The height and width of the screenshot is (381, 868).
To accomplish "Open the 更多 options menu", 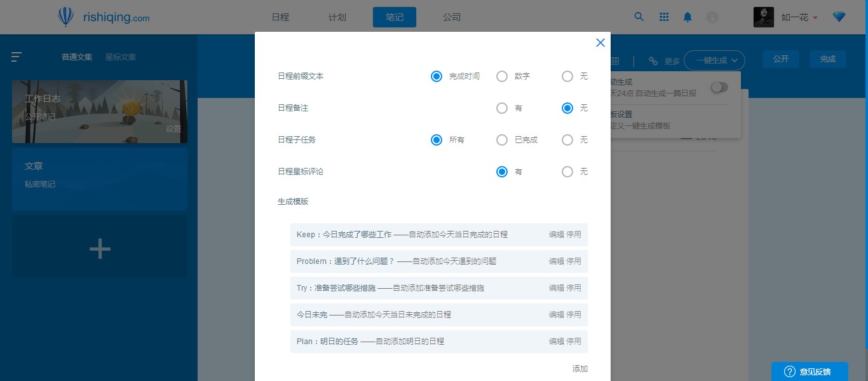I will point(670,60).
